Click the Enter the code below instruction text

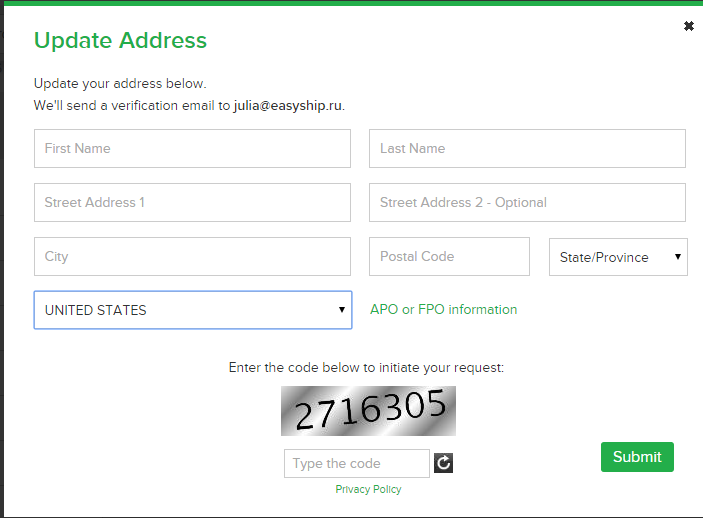pos(366,368)
